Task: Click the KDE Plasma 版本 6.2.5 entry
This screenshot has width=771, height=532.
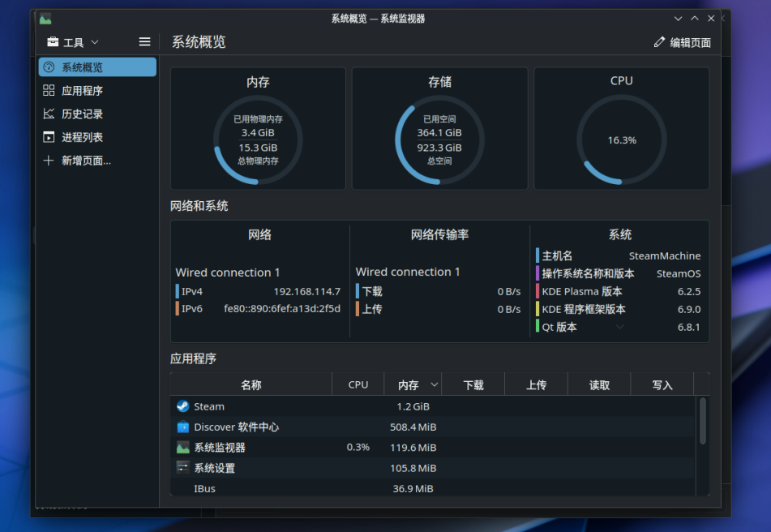Action: tap(618, 292)
